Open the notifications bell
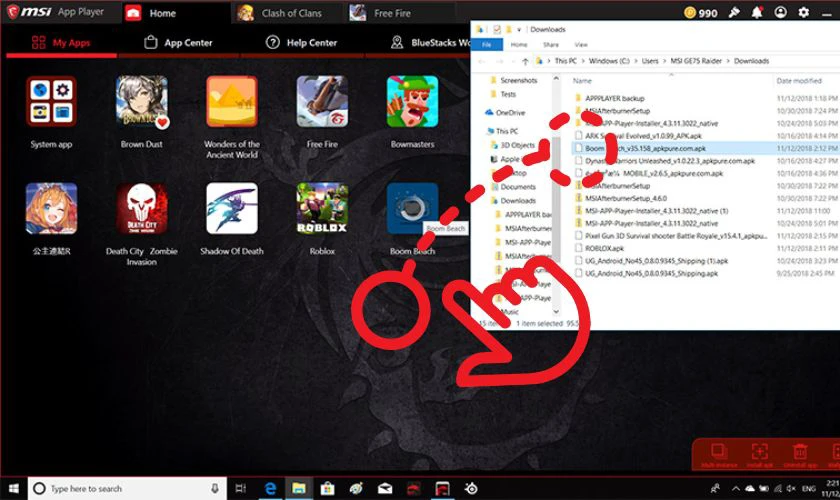 [757, 12]
